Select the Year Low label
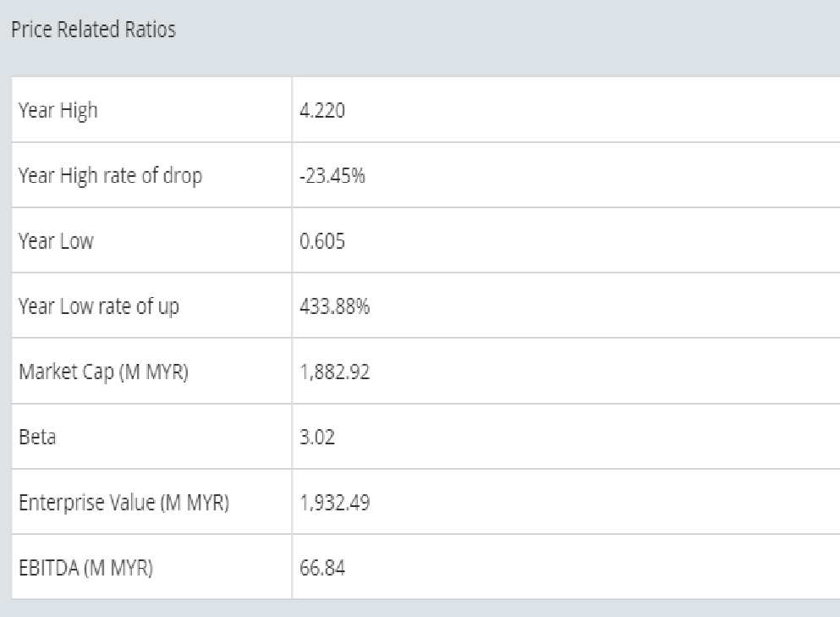The image size is (840, 617). click(56, 241)
